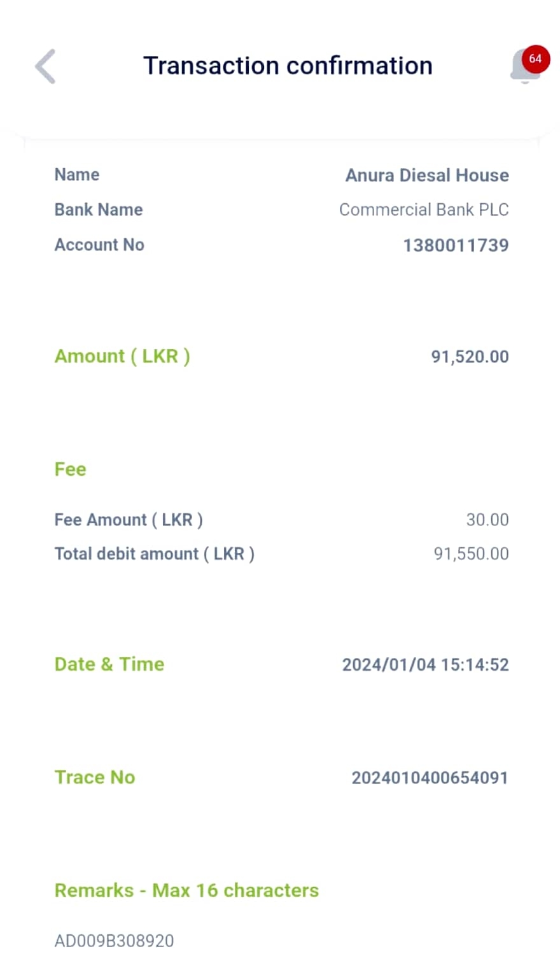560x963 pixels.
Task: Tap Commercial Bank PLC bank name value
Action: [x=424, y=210]
